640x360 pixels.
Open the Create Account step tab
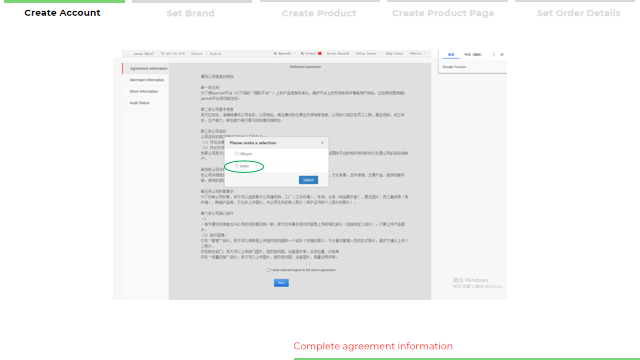point(62,13)
